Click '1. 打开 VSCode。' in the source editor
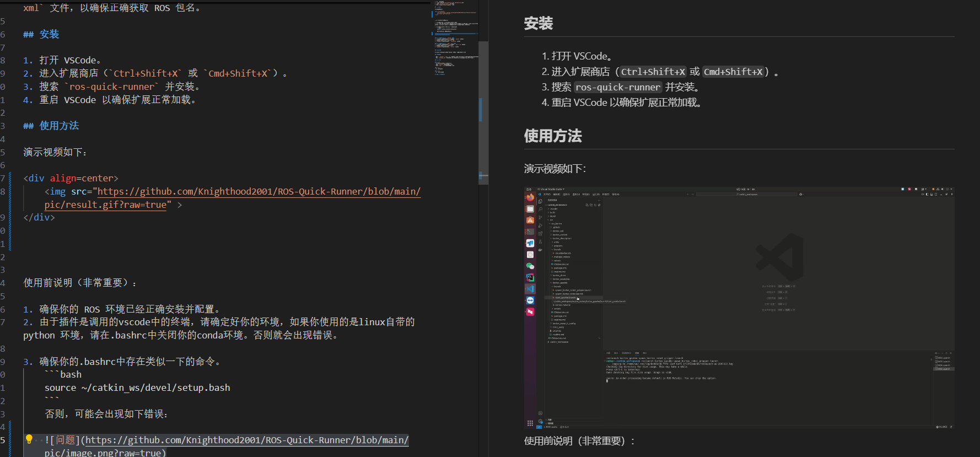 [x=62, y=60]
